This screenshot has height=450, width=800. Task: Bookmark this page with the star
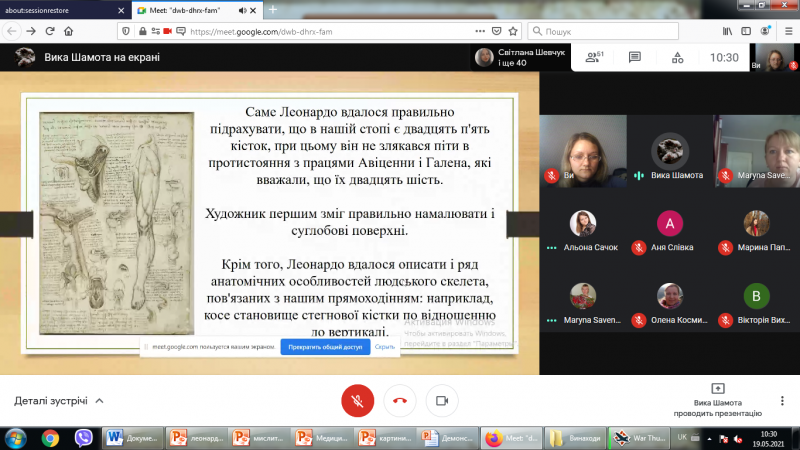(513, 31)
